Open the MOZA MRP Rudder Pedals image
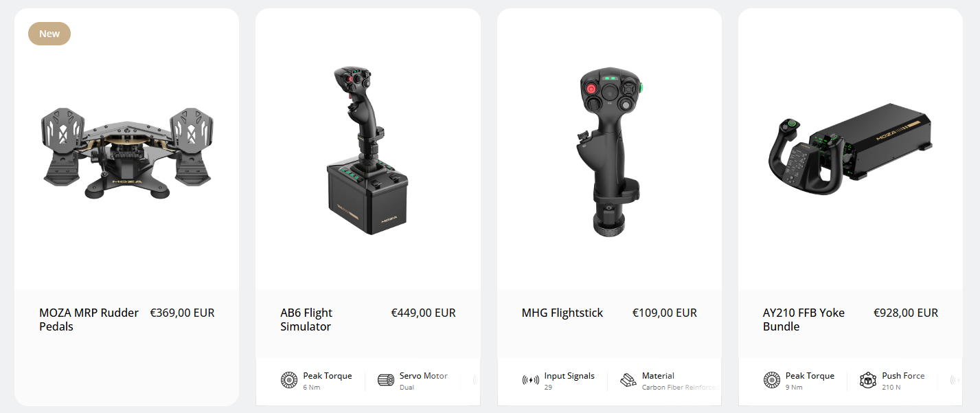This screenshot has height=413, width=980. 127,151
